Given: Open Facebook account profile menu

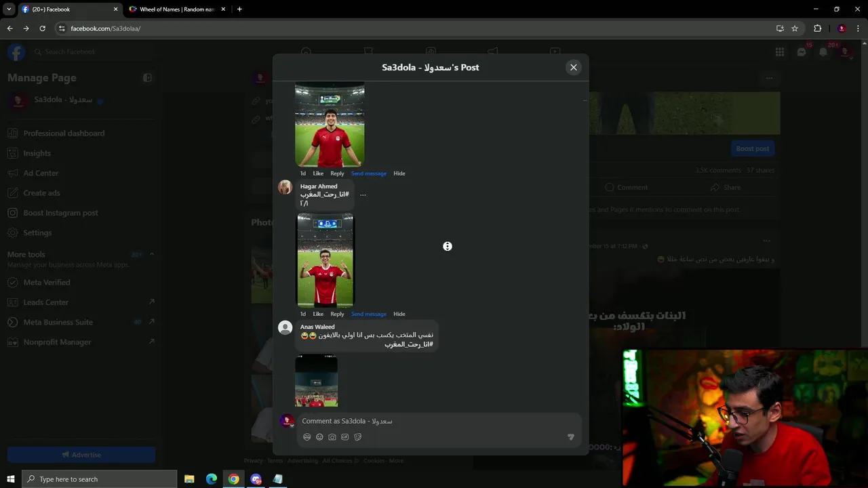Looking at the screenshot, I should pyautogui.click(x=845, y=52).
